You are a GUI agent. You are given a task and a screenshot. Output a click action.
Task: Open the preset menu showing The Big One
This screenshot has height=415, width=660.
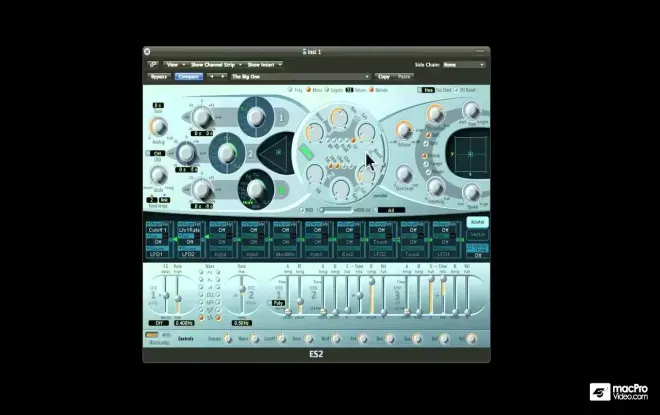click(x=301, y=77)
